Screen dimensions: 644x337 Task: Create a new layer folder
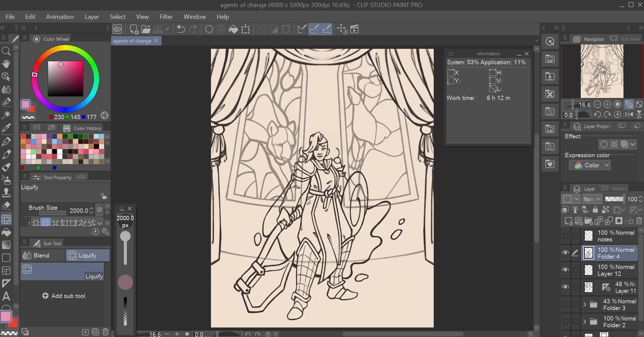coord(588,221)
